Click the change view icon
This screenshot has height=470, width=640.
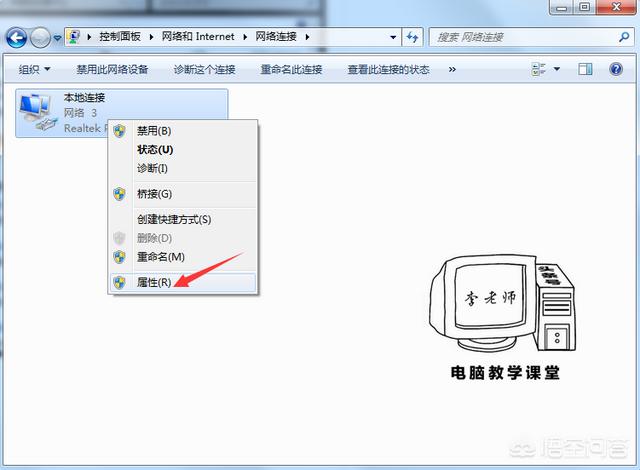[x=539, y=69]
